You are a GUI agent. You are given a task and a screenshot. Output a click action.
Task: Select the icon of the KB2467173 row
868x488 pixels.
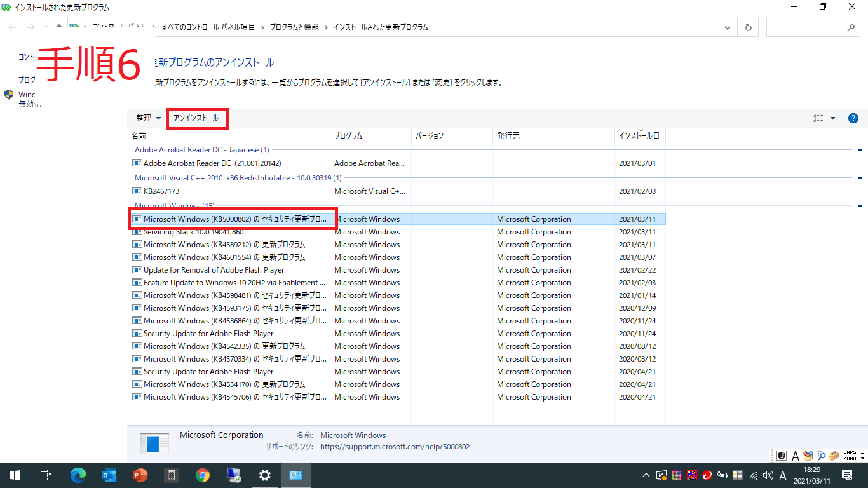[137, 191]
